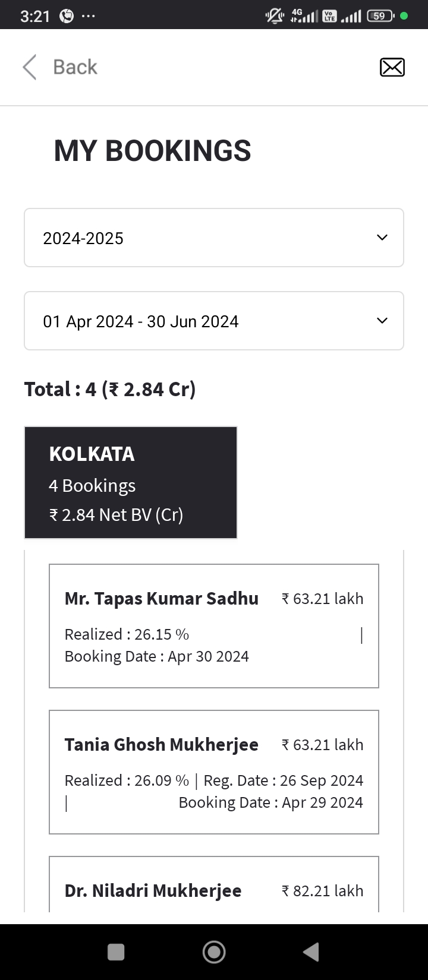Viewport: 428px width, 980px height.
Task: Expand the date range chevron arrow
Action: 382,321
